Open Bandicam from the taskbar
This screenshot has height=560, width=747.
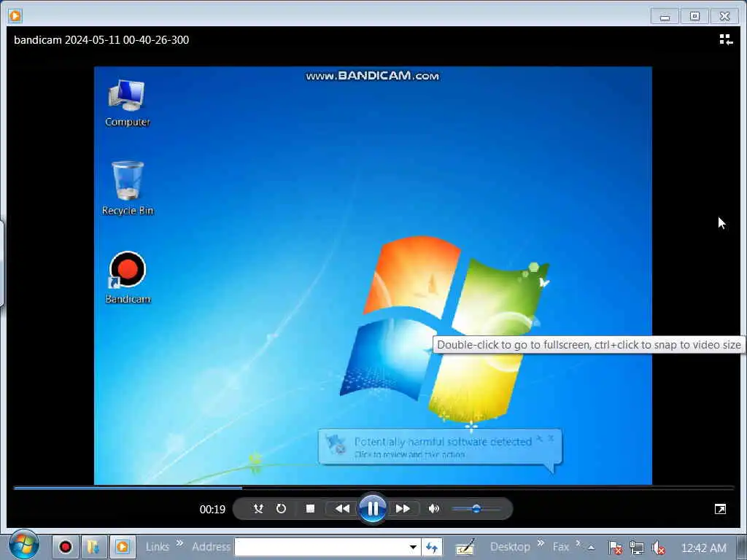[x=65, y=547]
